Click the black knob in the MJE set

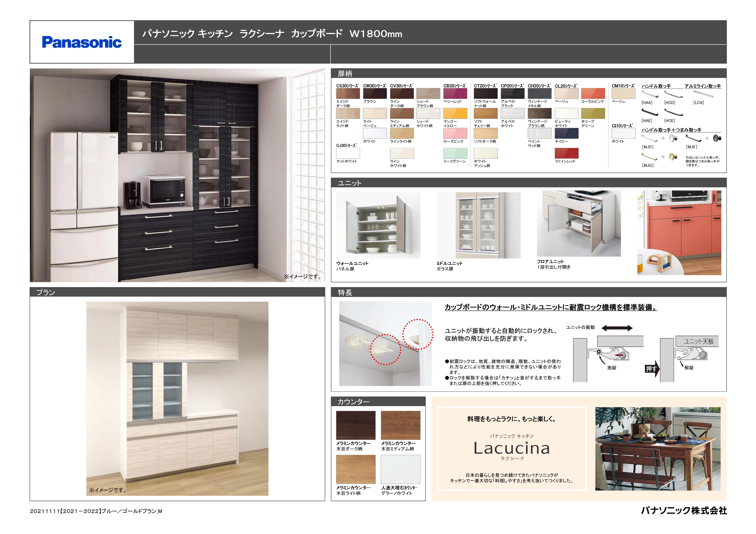click(x=717, y=138)
